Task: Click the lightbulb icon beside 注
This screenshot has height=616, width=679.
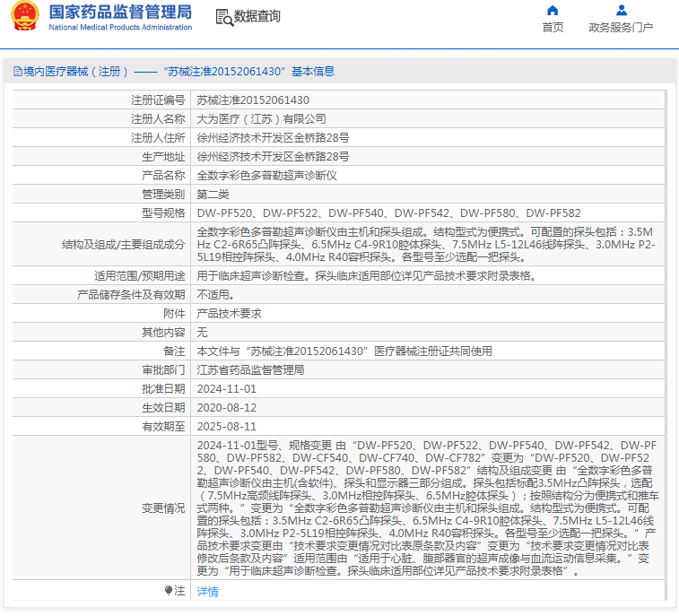Action: 169,591
